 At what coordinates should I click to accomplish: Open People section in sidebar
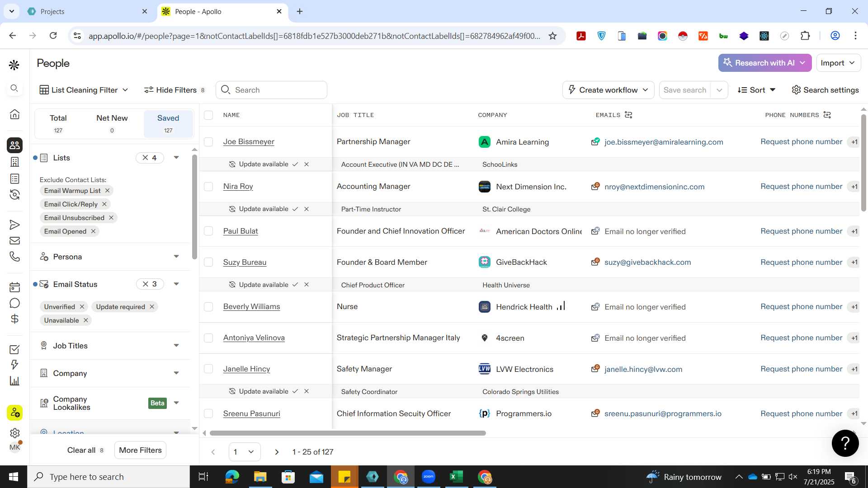[14, 145]
